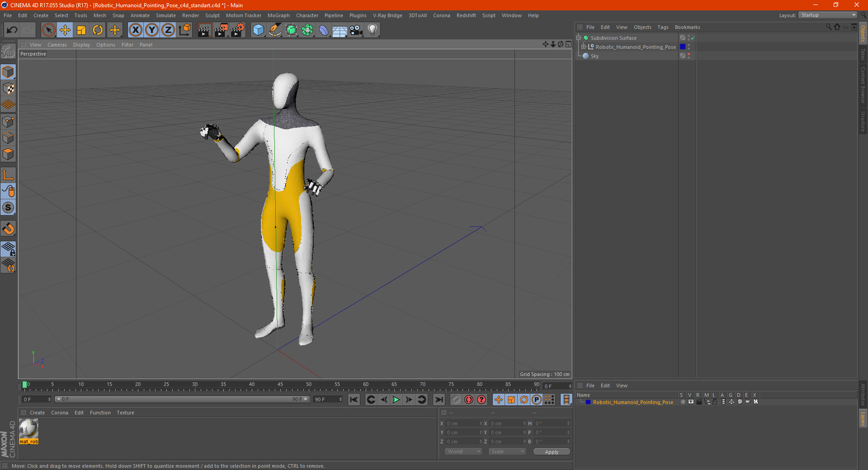
Task: Click the blue layer swatch of Robotic_Humanoid_Pointing_Pose object
Action: [683, 47]
